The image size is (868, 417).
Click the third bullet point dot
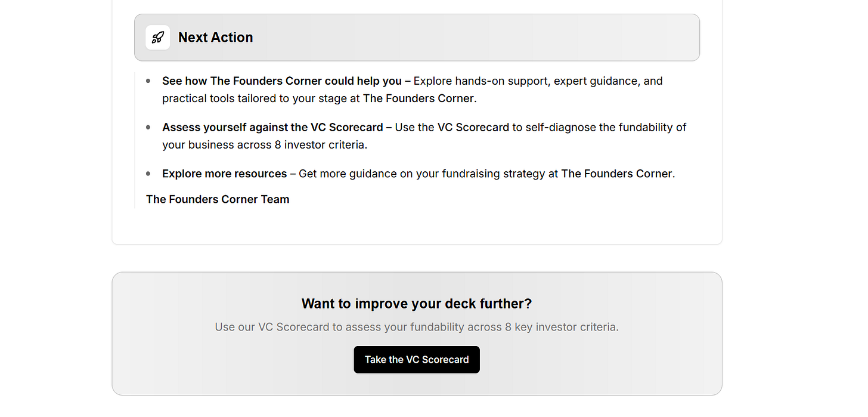(148, 174)
